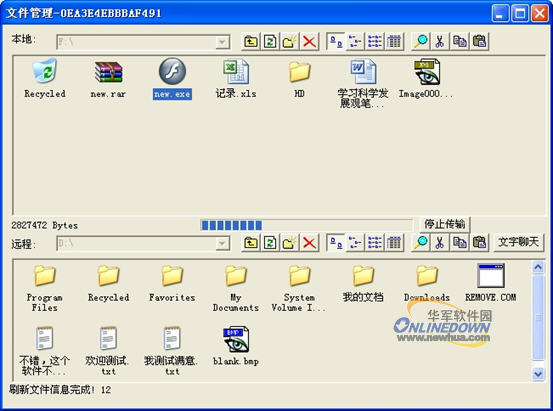Switch local pane to details view
The height and width of the screenshot is (411, 553).
tap(394, 42)
